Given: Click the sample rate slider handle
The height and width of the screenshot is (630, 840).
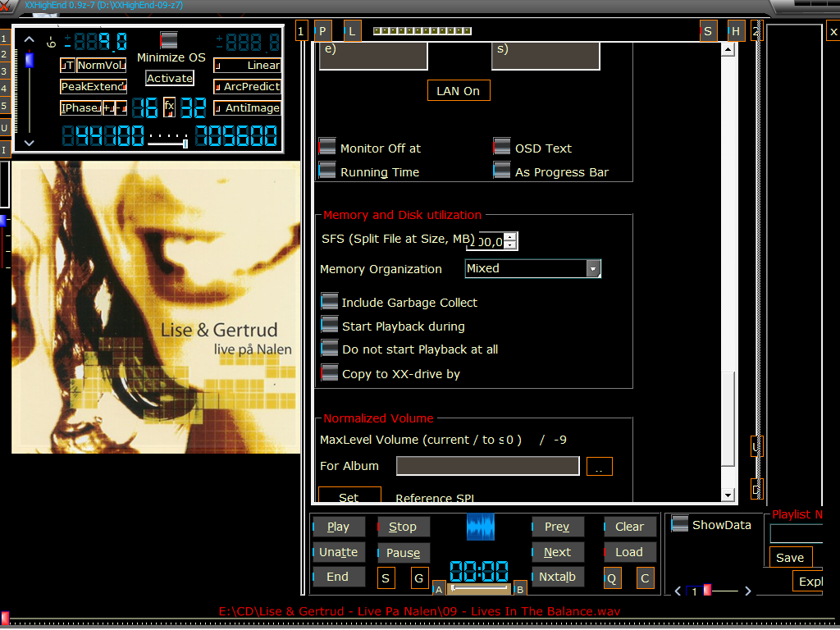Looking at the screenshot, I should (185, 144).
